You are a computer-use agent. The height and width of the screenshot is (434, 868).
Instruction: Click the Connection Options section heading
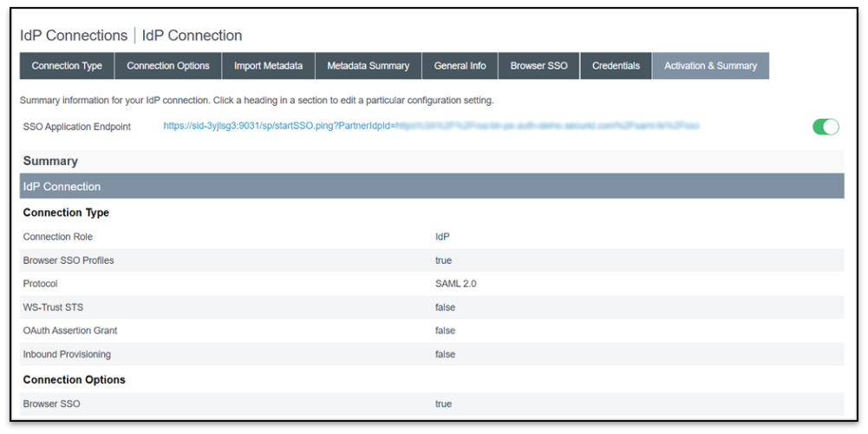point(74,379)
